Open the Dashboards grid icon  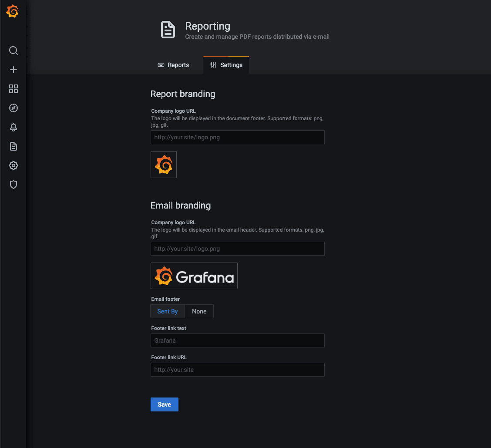[13, 89]
